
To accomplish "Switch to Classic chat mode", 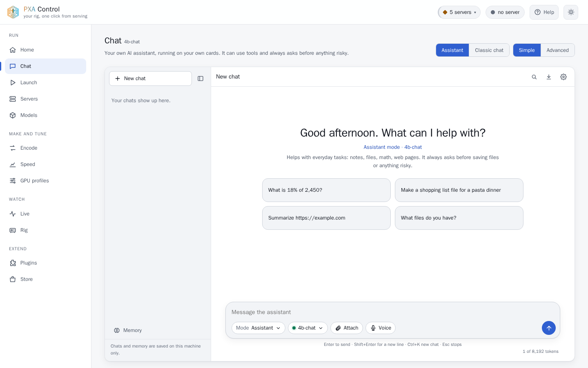I will [x=489, y=50].
